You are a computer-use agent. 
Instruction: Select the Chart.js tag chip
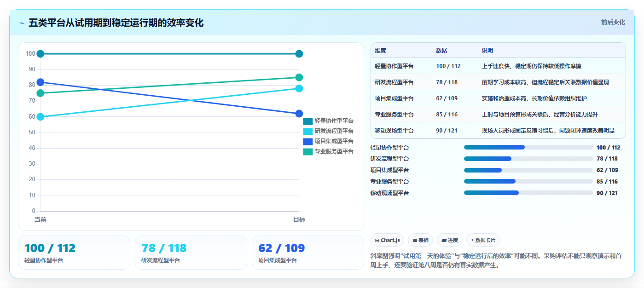[388, 240]
